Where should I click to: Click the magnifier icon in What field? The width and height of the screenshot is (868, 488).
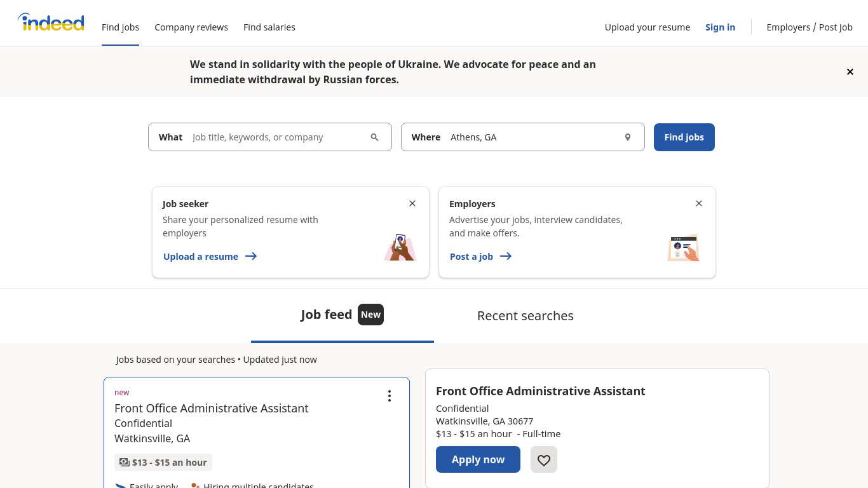coord(374,137)
